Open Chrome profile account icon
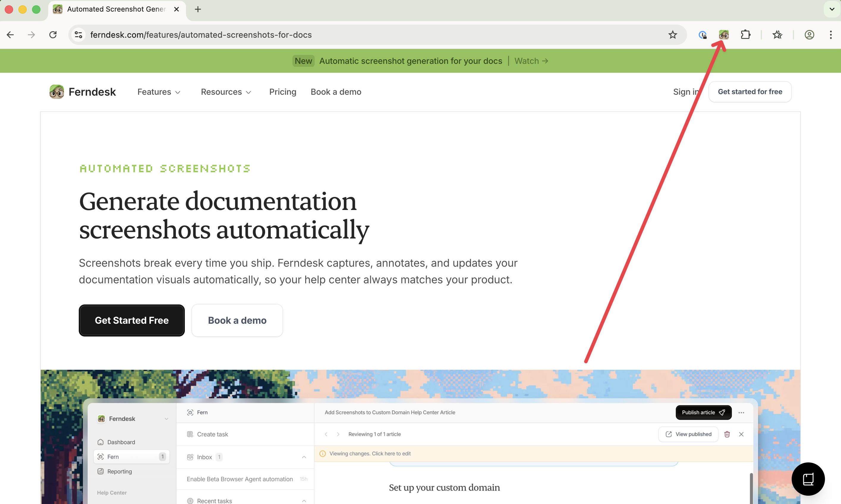 click(809, 35)
